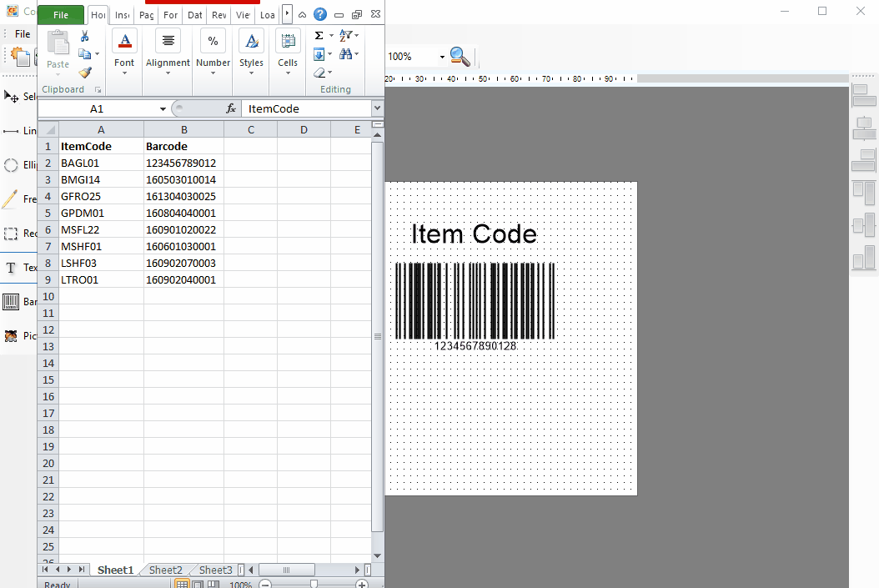The width and height of the screenshot is (879, 588).
Task: Open the designer zoom percentage dropdown
Action: click(442, 57)
